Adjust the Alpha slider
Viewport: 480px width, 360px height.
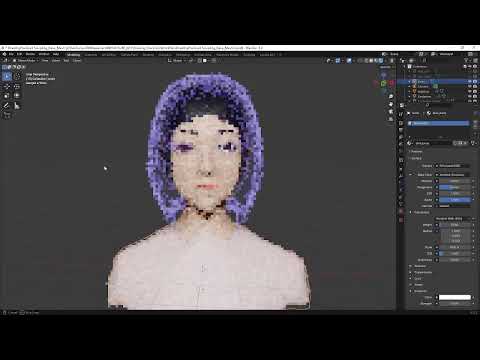455,200
